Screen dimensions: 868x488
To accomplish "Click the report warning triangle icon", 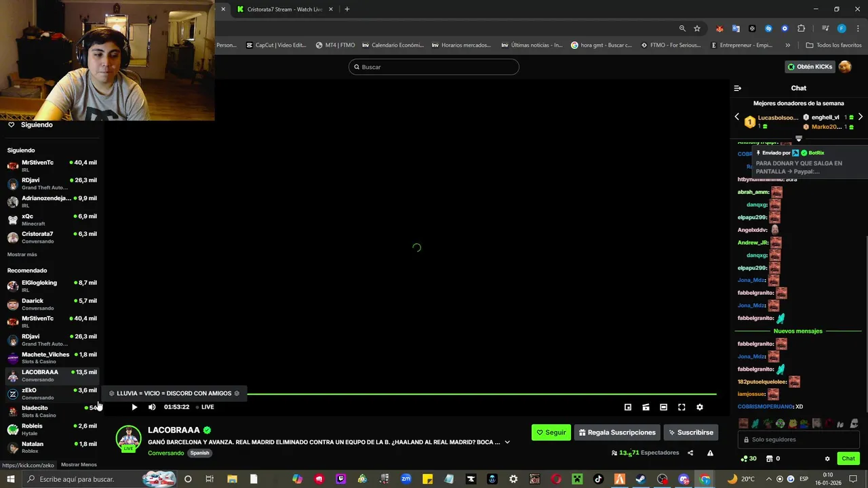I will coord(710,453).
